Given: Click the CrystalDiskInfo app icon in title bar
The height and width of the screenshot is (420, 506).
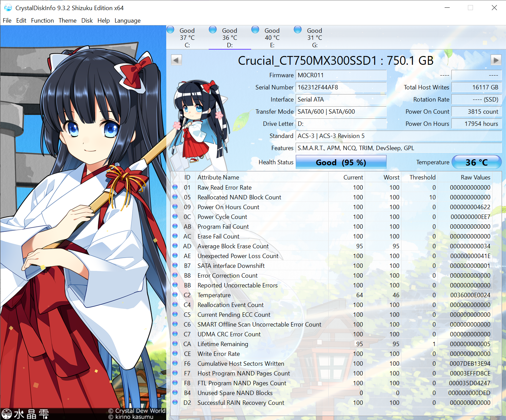Looking at the screenshot, I should click(8, 7).
